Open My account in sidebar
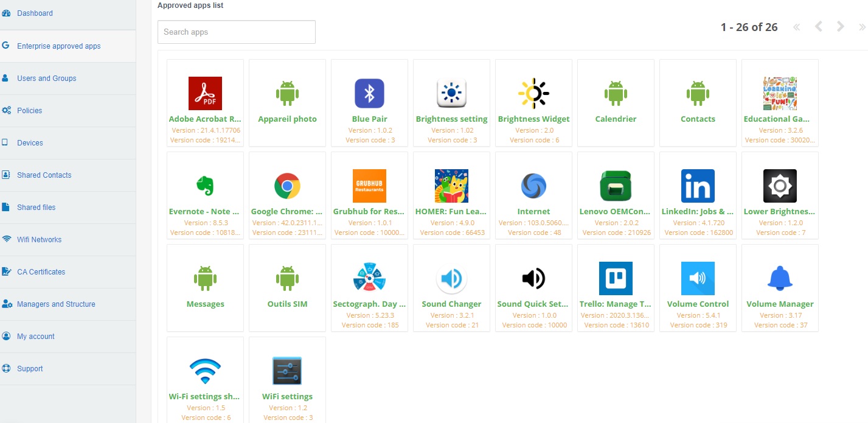868x423 pixels. (68, 337)
